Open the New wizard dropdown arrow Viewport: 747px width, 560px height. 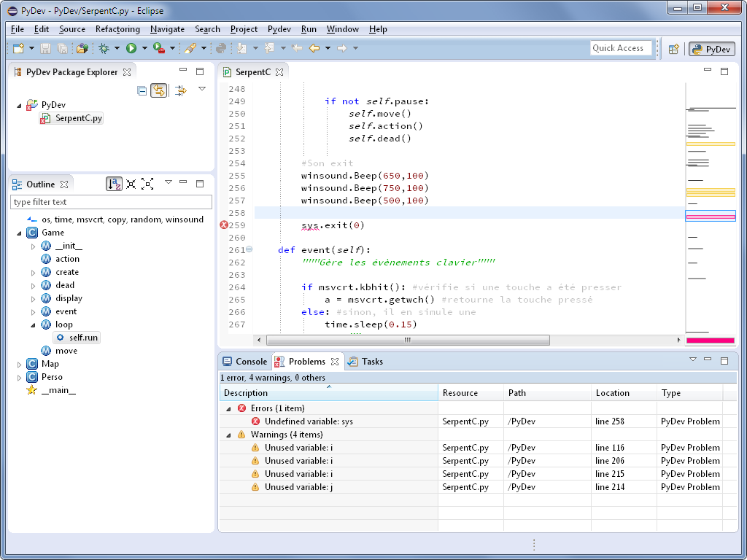pyautogui.click(x=32, y=48)
